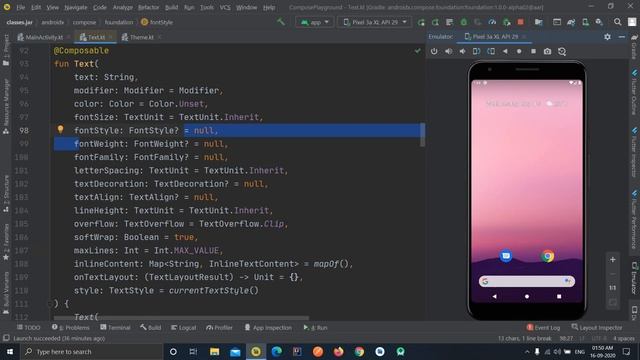640x360 pixels.
Task: Tap the phone's on-screen Home navigation button
Action: coord(527,296)
